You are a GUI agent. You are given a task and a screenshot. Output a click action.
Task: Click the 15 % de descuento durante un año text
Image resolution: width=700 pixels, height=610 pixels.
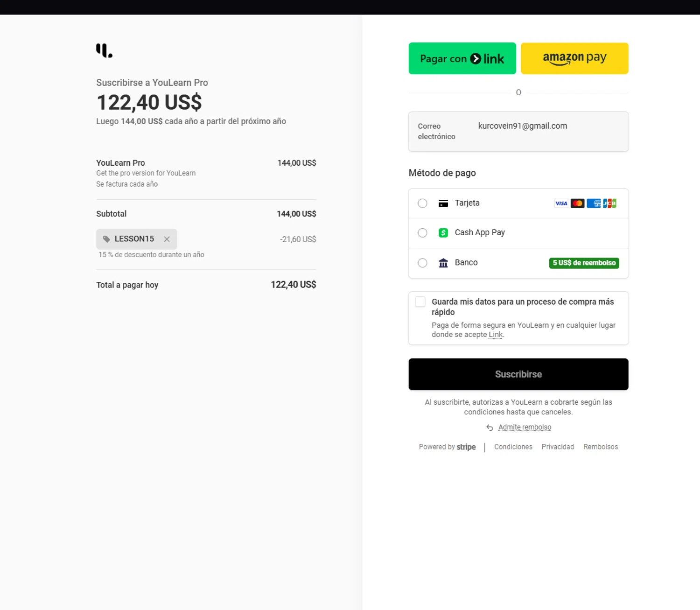click(x=151, y=255)
